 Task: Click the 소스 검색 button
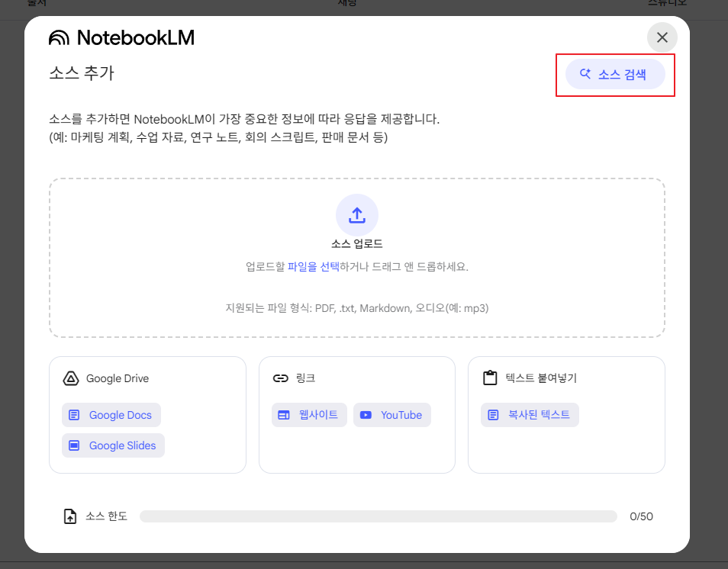pyautogui.click(x=615, y=74)
